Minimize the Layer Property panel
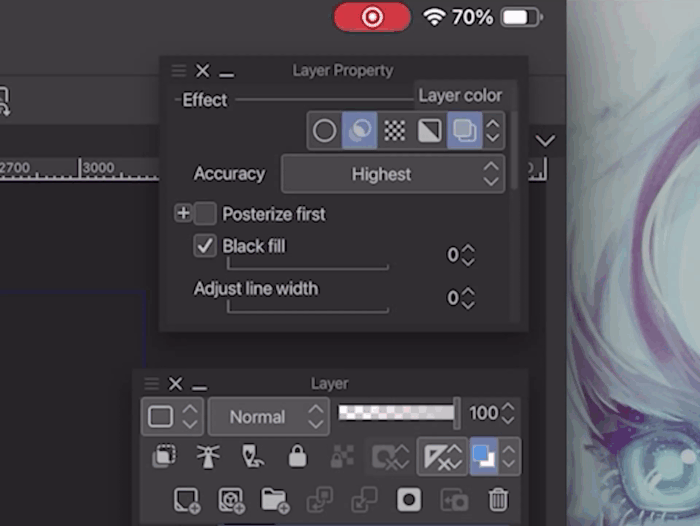This screenshot has height=526, width=700. tap(227, 74)
